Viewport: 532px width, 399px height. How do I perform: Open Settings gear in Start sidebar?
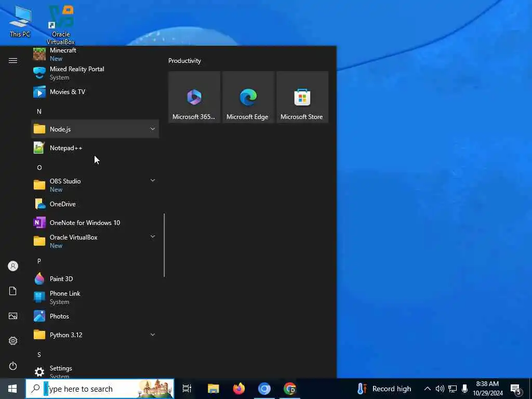tap(13, 341)
